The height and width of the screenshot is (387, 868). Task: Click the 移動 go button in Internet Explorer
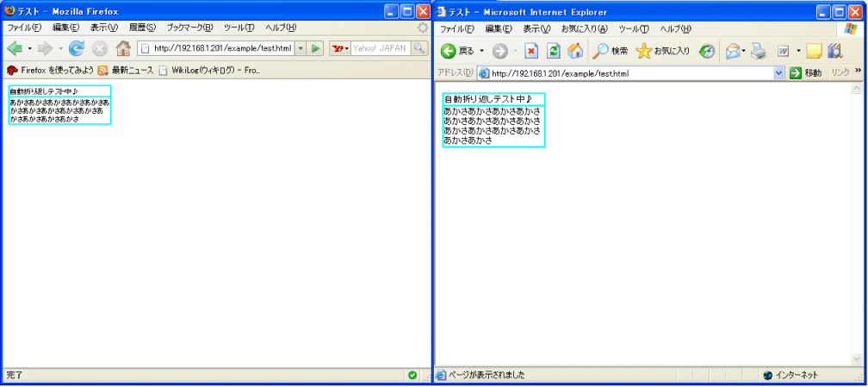pyautogui.click(x=806, y=73)
